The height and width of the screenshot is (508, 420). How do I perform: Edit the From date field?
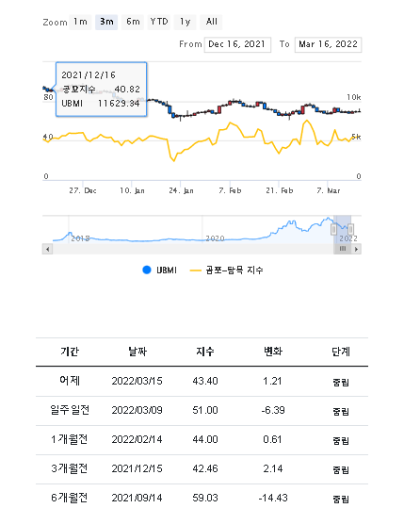pos(237,44)
